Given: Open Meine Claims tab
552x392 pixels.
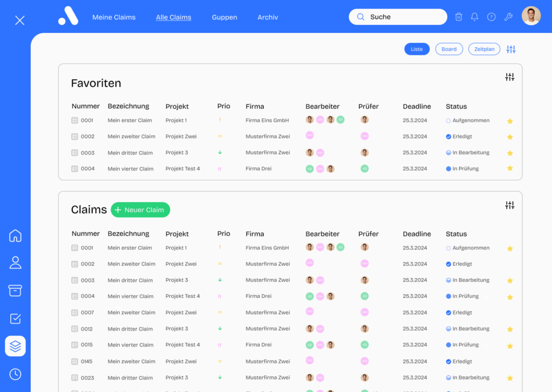Looking at the screenshot, I should (x=114, y=17).
